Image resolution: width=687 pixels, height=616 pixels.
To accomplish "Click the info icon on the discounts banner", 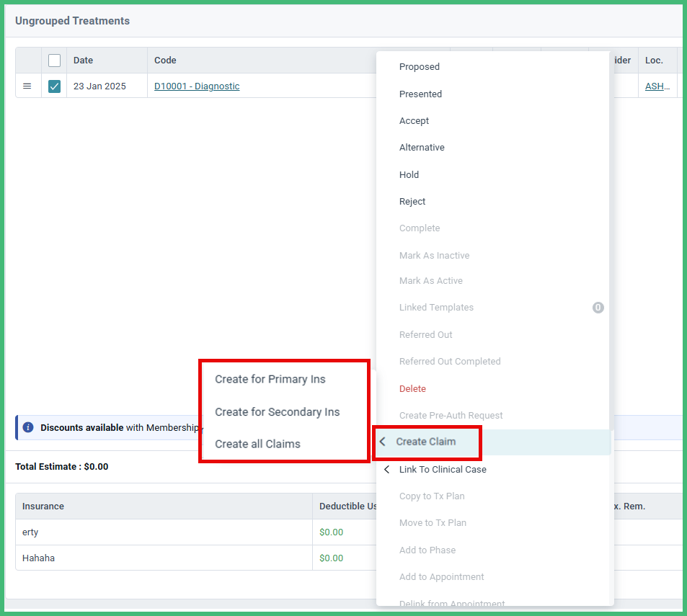I will [x=27, y=427].
